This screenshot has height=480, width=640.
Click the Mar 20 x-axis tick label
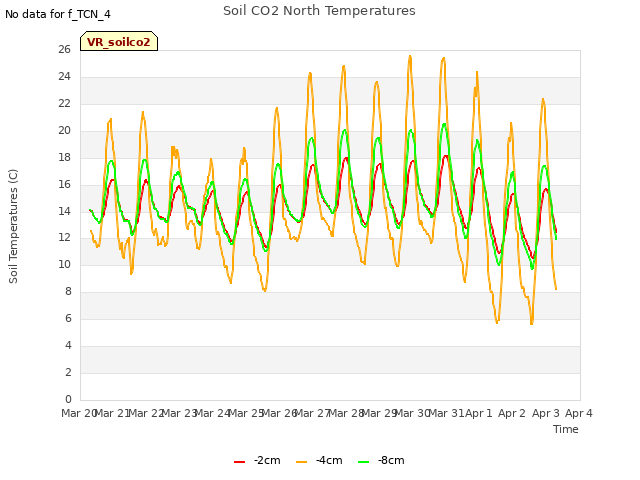coord(79,413)
